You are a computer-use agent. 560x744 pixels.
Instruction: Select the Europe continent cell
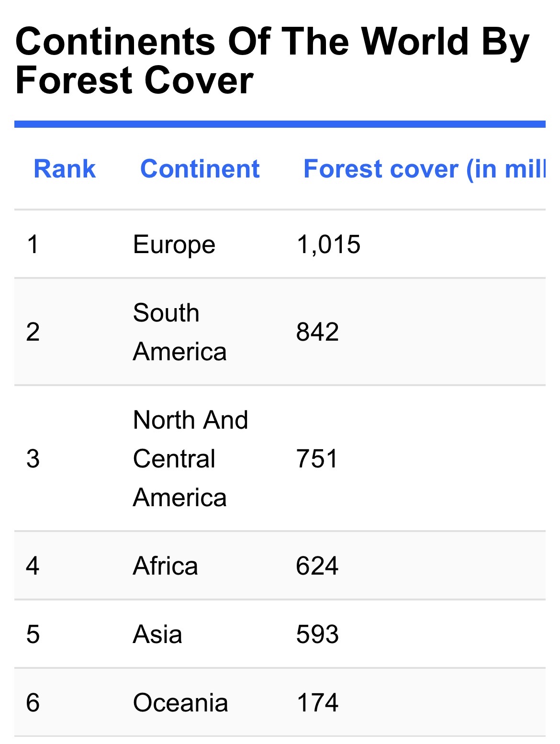[x=174, y=244]
